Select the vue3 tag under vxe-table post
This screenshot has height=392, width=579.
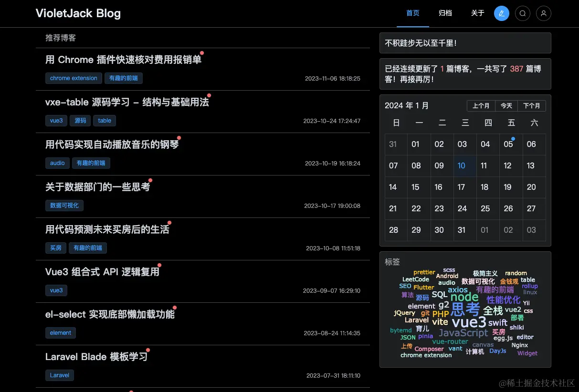56,121
